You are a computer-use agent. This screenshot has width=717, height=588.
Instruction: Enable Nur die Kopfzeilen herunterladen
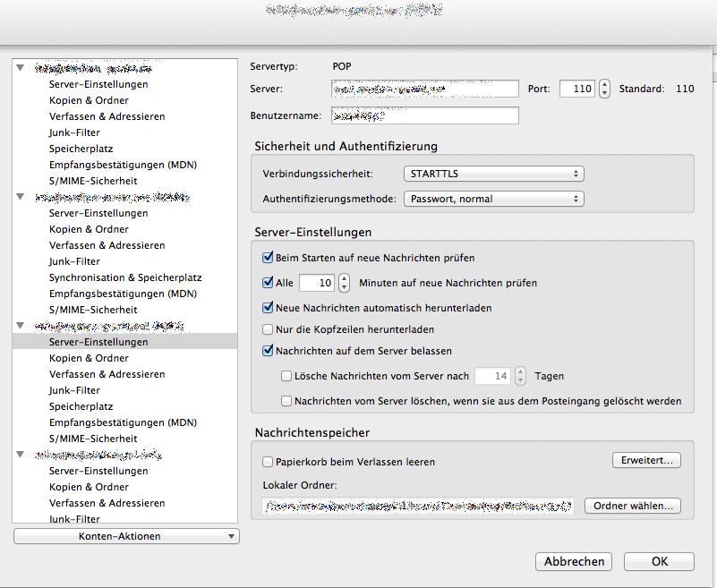tap(268, 329)
